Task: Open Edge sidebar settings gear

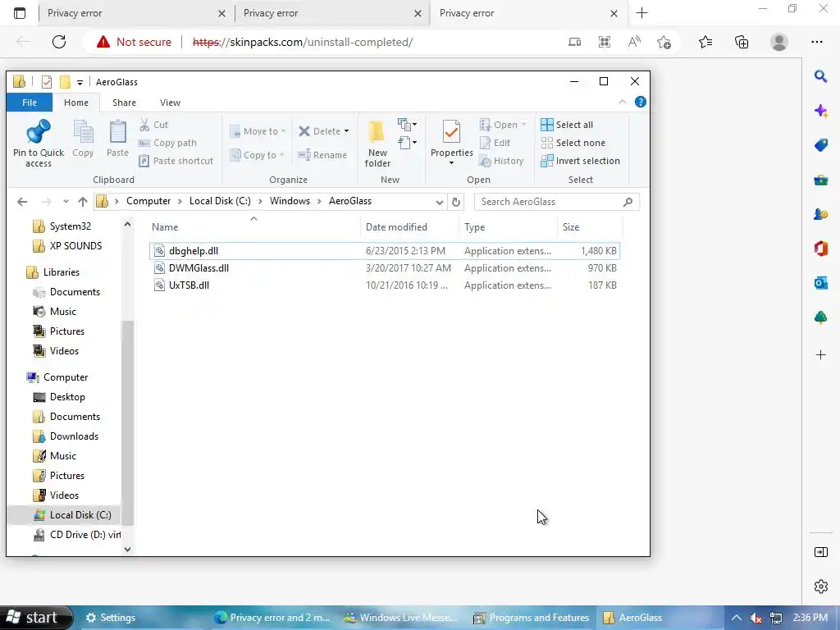Action: tap(820, 586)
